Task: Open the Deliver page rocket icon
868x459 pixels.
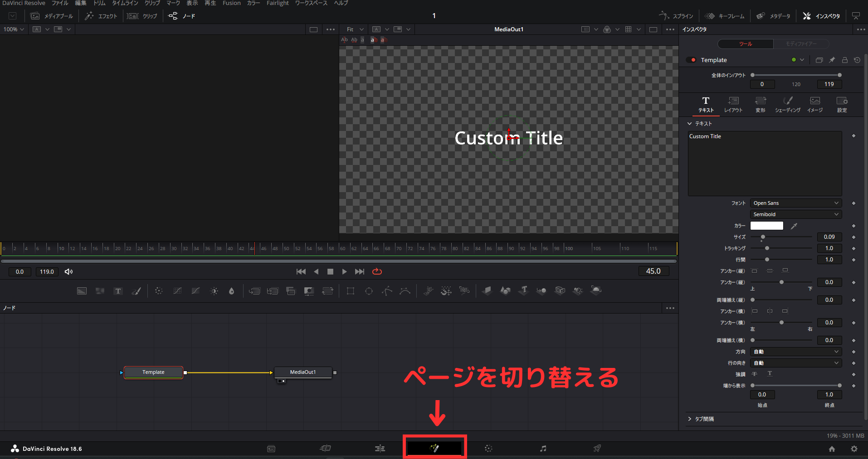Action: pos(597,448)
